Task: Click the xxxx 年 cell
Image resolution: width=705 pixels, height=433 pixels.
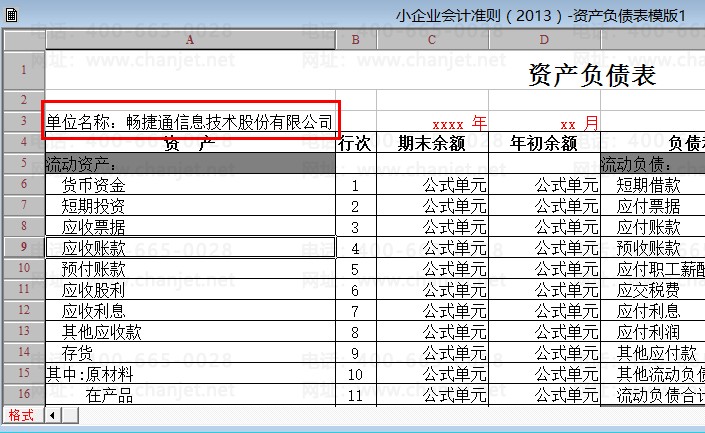Action: pos(433,122)
